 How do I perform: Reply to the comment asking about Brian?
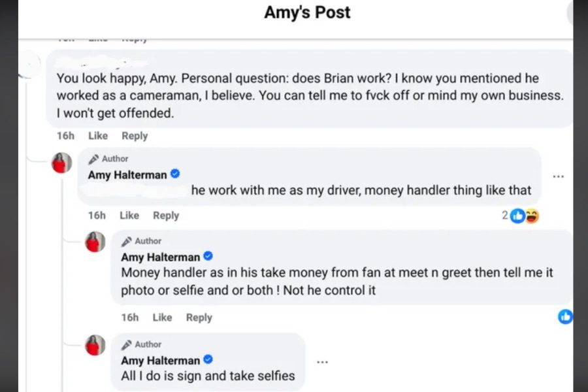[135, 136]
